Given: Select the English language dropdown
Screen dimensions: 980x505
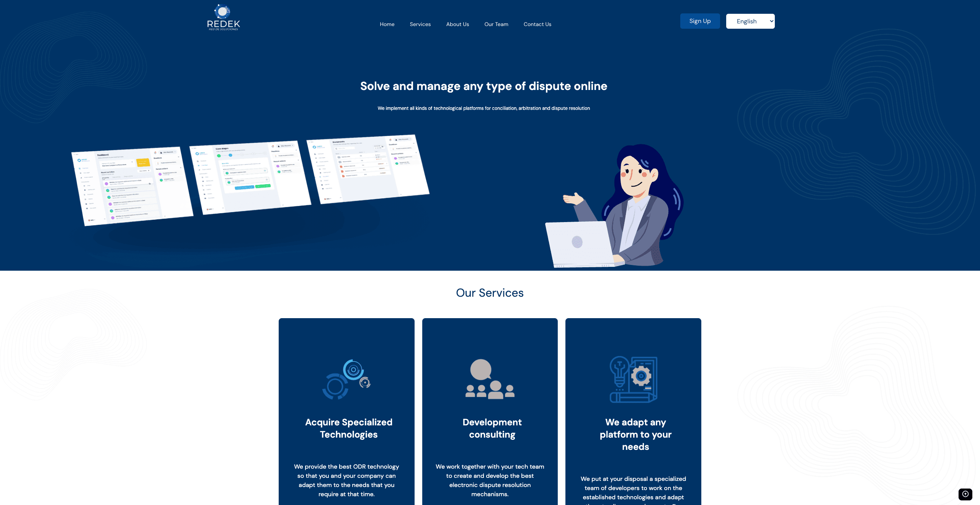Looking at the screenshot, I should click(750, 21).
